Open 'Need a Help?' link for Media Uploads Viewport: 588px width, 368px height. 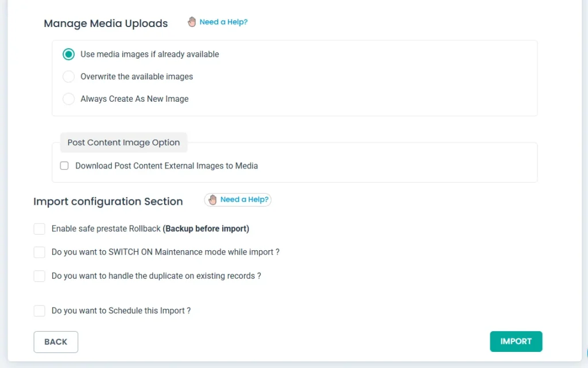[223, 22]
